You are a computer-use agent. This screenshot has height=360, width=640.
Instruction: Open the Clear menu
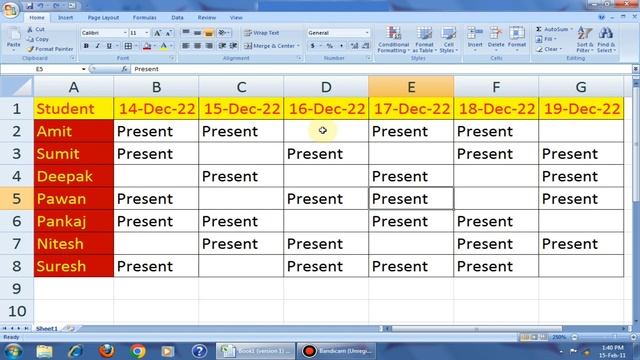[x=549, y=49]
